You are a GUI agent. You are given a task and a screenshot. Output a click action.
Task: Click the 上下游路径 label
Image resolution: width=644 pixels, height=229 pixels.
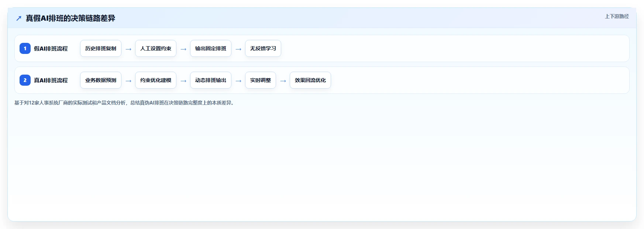point(617,16)
